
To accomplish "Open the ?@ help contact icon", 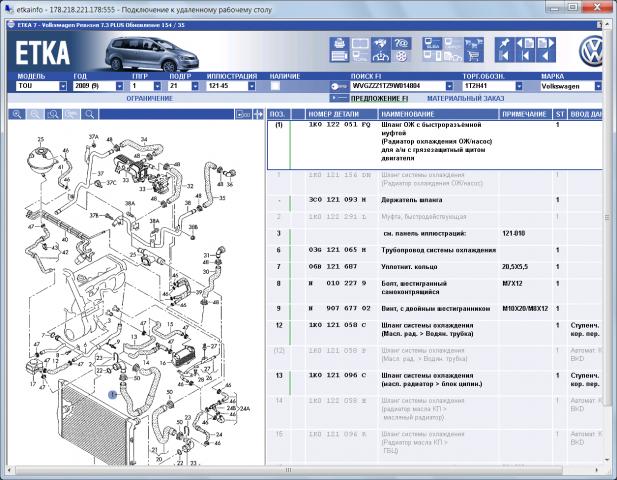I will tap(401, 43).
